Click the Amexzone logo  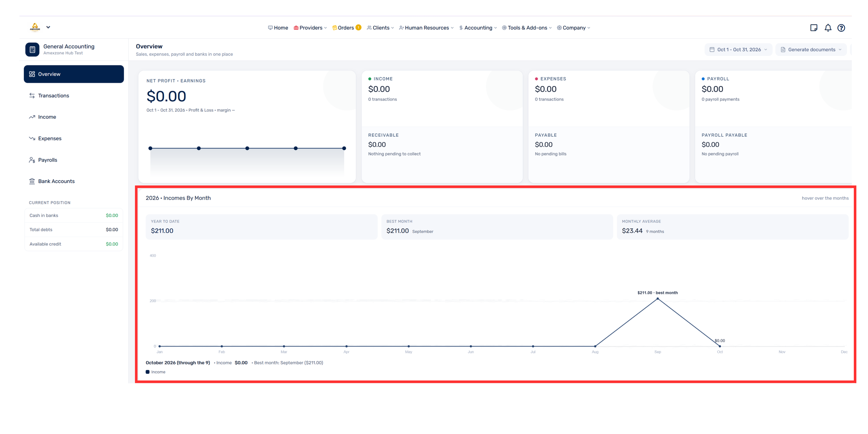click(35, 27)
